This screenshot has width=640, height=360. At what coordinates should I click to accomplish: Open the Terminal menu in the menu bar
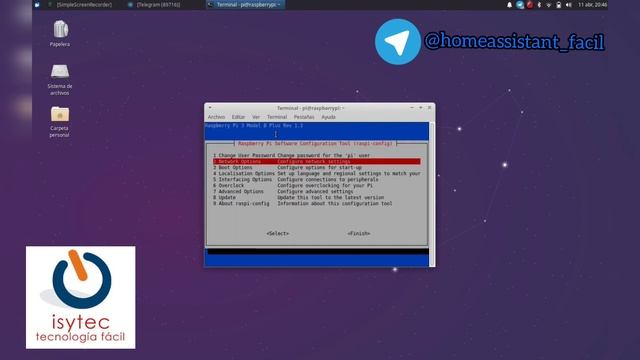click(277, 117)
